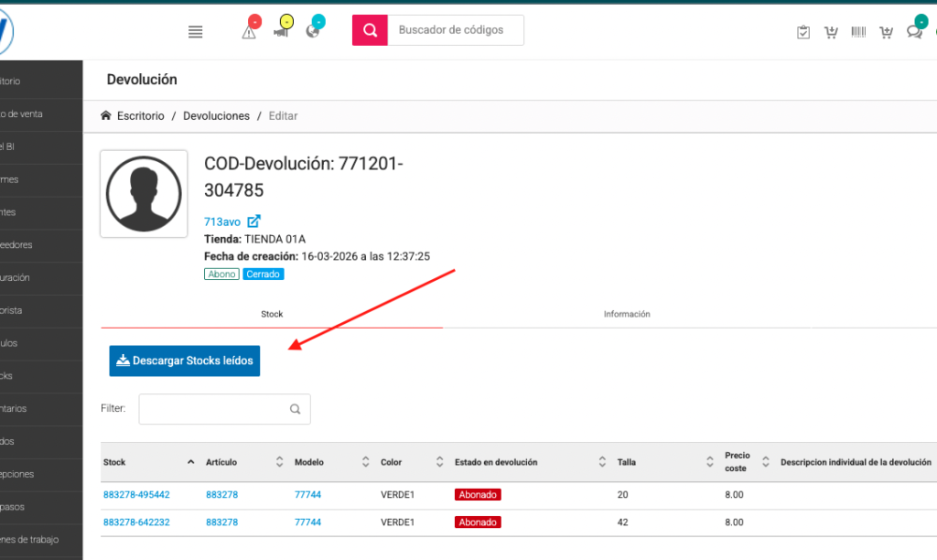This screenshot has width=937, height=560.
Task: Click the Descargar Stocks leídos button
Action: click(185, 361)
